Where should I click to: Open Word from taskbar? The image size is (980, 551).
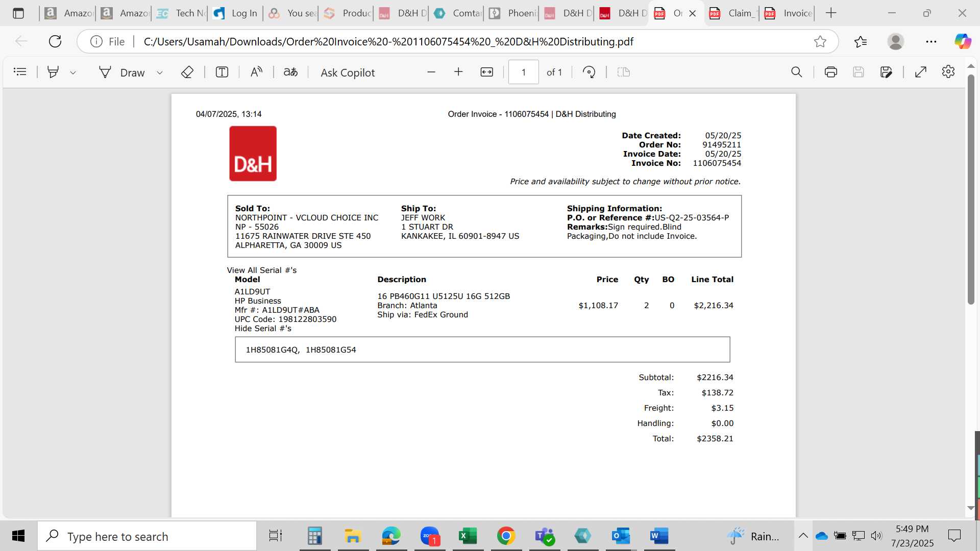coord(659,536)
